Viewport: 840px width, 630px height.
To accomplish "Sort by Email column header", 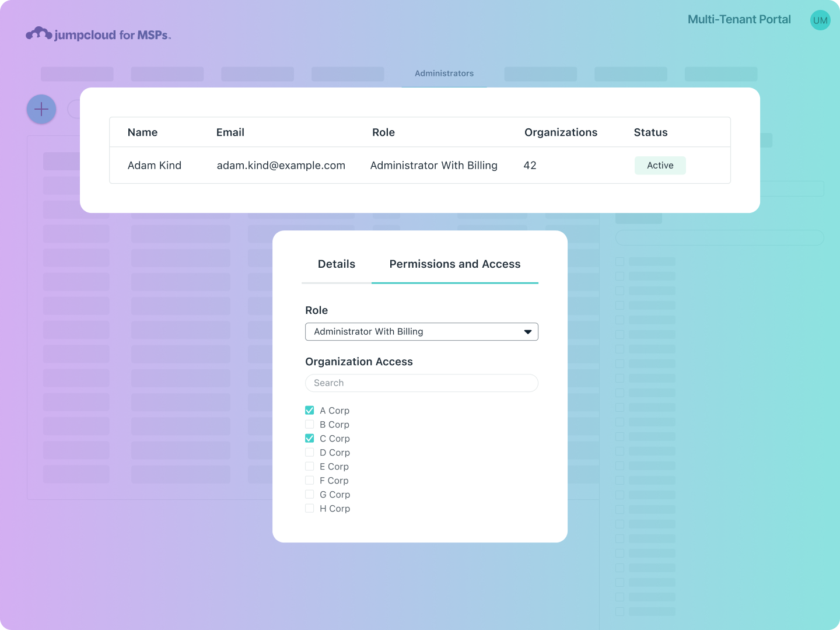I will (230, 132).
